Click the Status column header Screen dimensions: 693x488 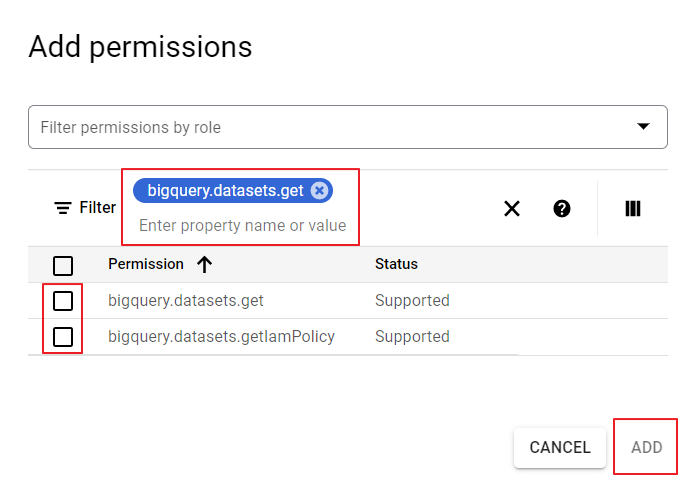click(396, 265)
